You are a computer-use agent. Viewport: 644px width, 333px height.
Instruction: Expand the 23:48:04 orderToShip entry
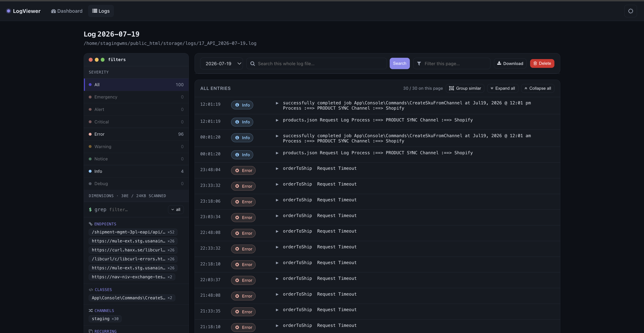click(277, 168)
